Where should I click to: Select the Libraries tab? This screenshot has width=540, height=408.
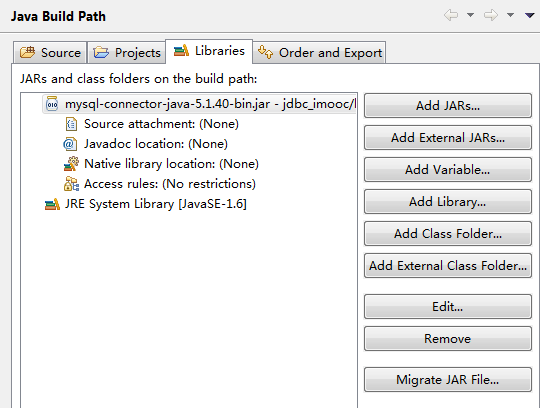click(209, 51)
